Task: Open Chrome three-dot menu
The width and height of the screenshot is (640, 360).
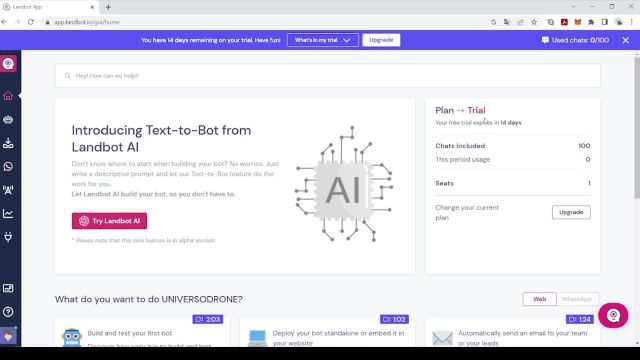Action: (631, 22)
